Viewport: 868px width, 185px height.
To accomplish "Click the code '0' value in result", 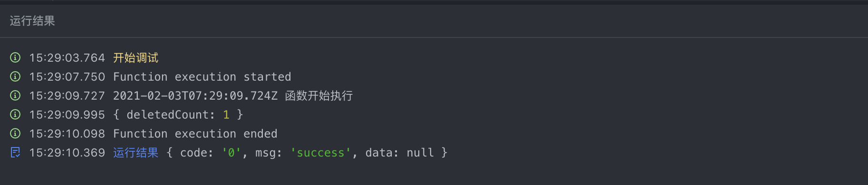I will point(231,153).
